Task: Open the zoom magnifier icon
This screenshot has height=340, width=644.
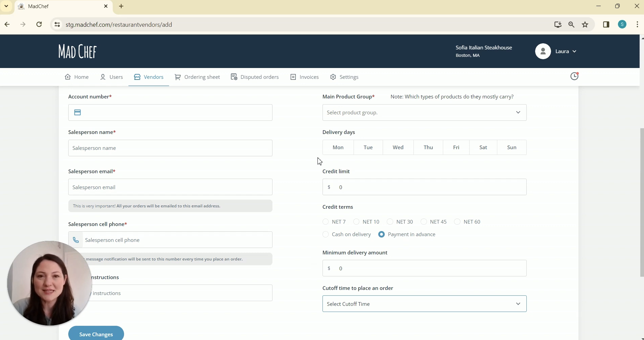Action: tap(572, 25)
